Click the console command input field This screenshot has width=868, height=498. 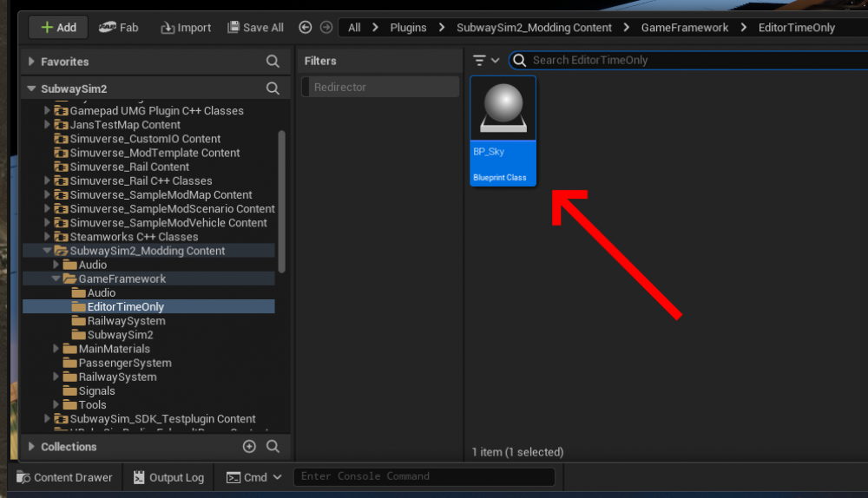424,476
